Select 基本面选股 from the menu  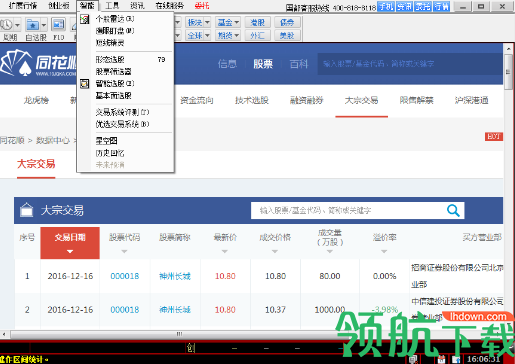click(x=114, y=96)
